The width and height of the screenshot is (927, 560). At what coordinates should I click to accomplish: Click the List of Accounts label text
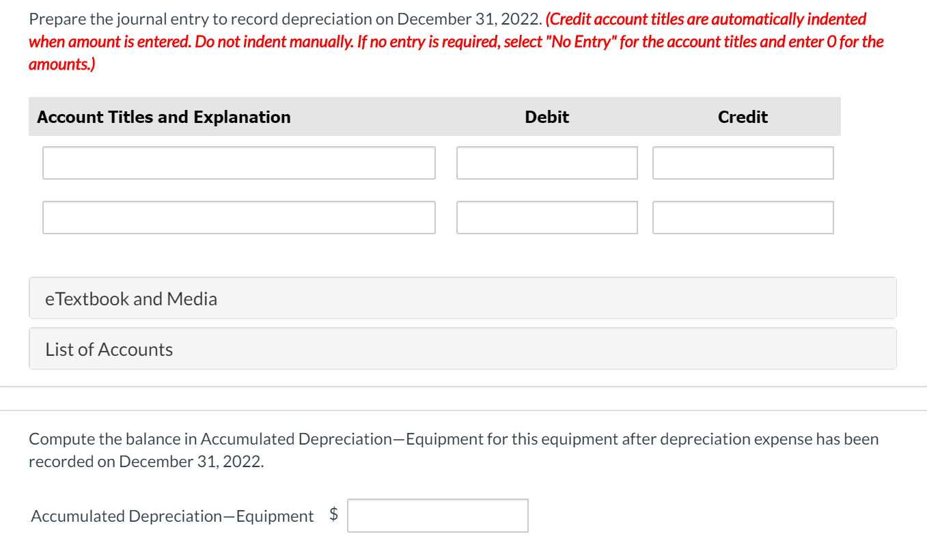coord(108,349)
